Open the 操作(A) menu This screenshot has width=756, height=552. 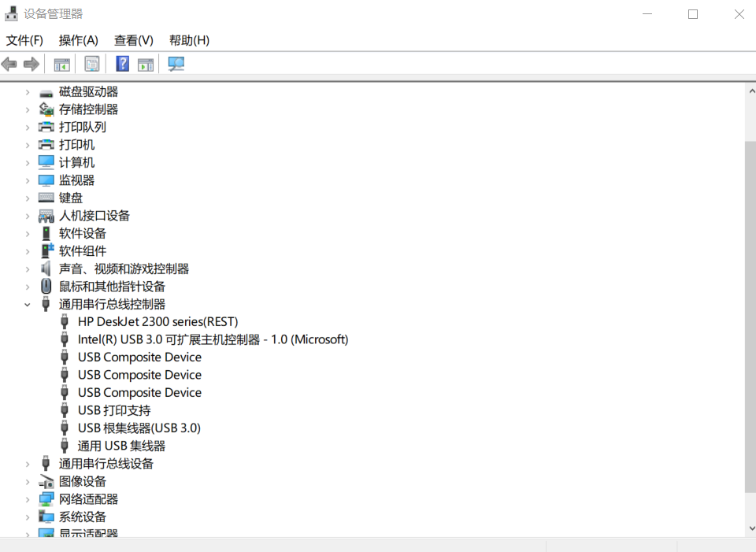pos(78,40)
